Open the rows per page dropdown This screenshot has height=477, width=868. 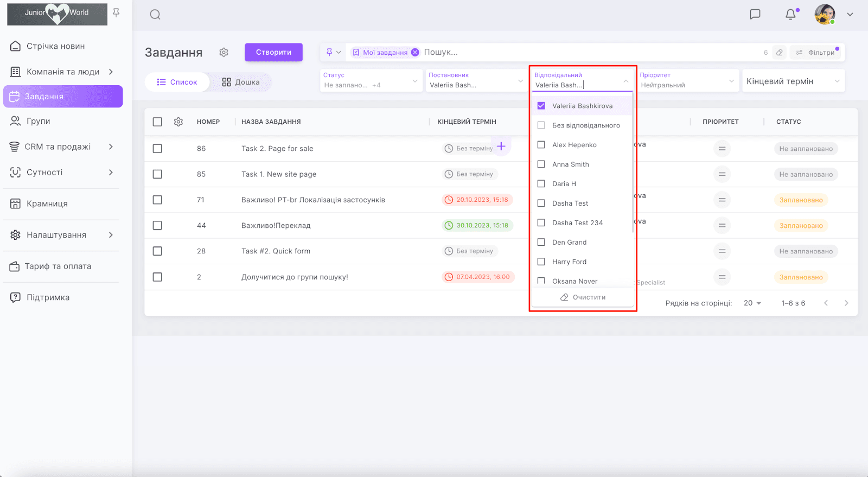coord(752,303)
